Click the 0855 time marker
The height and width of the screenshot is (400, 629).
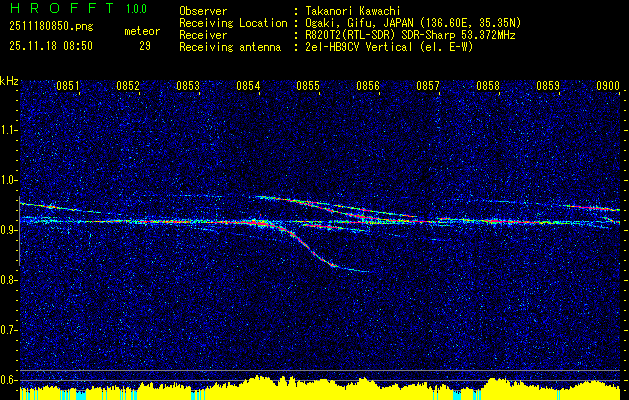[308, 86]
